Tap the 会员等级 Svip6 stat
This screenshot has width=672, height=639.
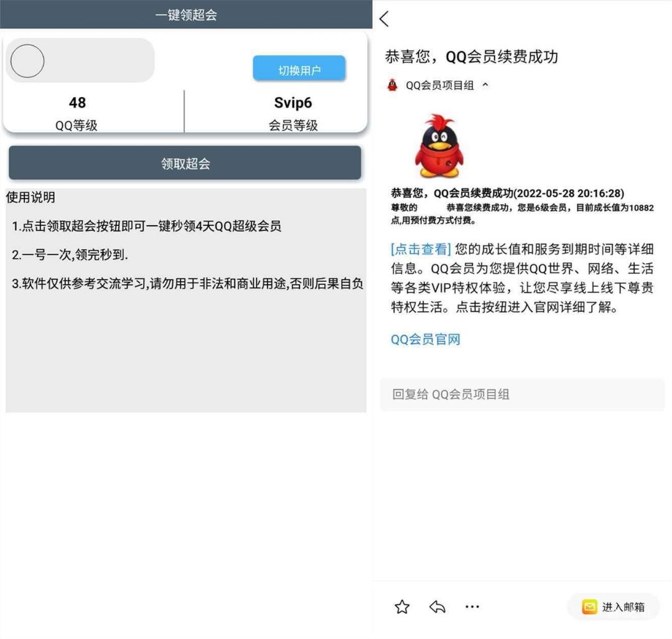(292, 112)
